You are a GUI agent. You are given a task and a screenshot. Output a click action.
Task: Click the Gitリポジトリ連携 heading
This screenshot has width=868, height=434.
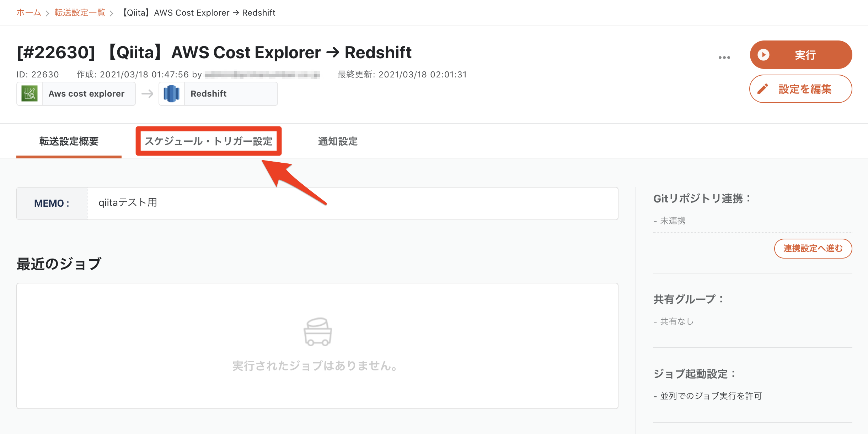(x=702, y=199)
